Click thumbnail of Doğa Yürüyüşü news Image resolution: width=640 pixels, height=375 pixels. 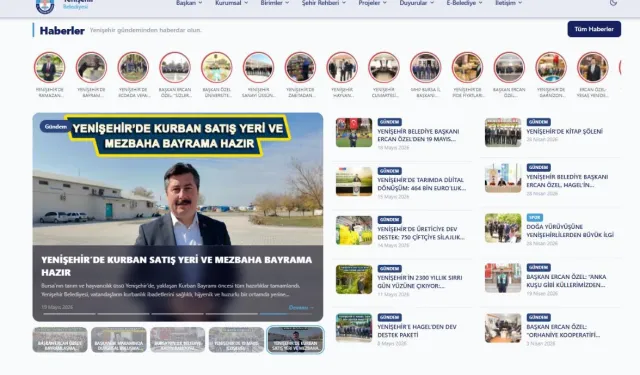(503, 228)
